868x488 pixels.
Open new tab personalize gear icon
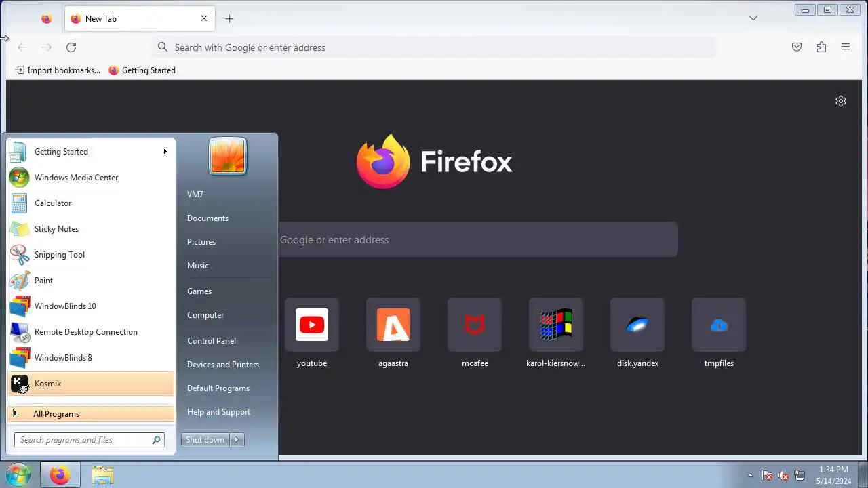click(x=841, y=101)
